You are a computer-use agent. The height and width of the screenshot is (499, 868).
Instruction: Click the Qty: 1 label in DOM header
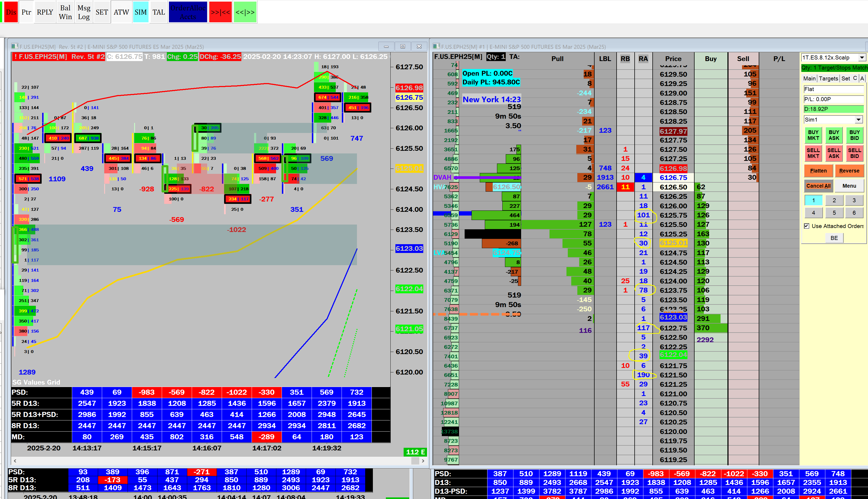tap(496, 57)
